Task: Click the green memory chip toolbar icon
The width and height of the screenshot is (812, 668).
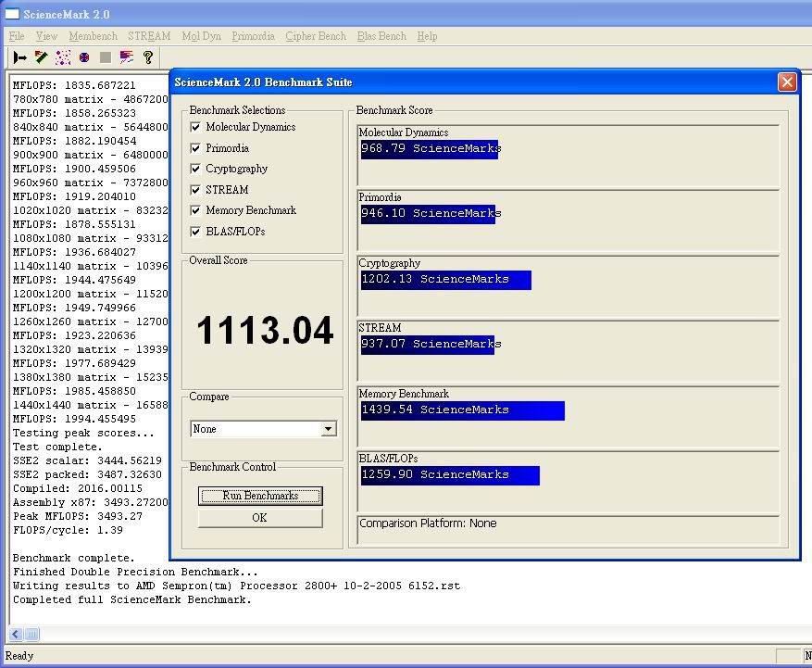Action: pyautogui.click(x=42, y=57)
